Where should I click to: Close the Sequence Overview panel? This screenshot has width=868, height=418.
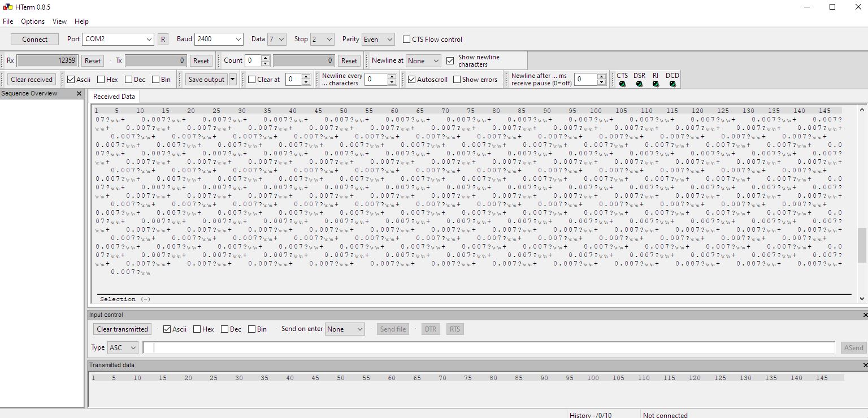79,94
